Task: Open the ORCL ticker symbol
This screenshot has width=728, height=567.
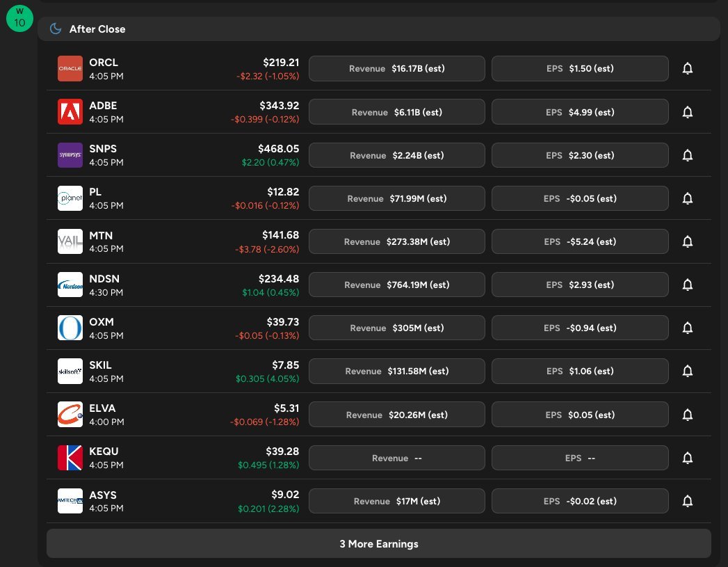Action: coord(104,62)
